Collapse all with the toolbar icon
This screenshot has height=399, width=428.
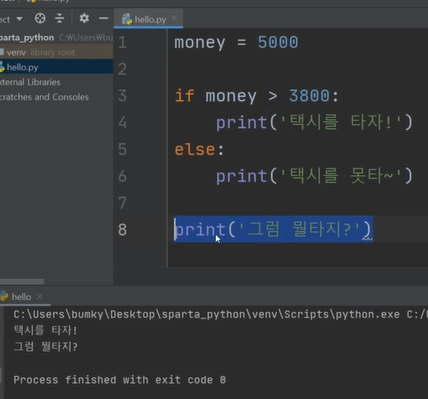tap(59, 18)
